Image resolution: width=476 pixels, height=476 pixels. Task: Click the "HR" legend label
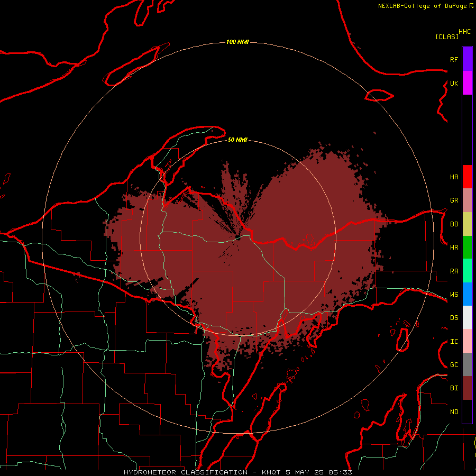point(454,248)
